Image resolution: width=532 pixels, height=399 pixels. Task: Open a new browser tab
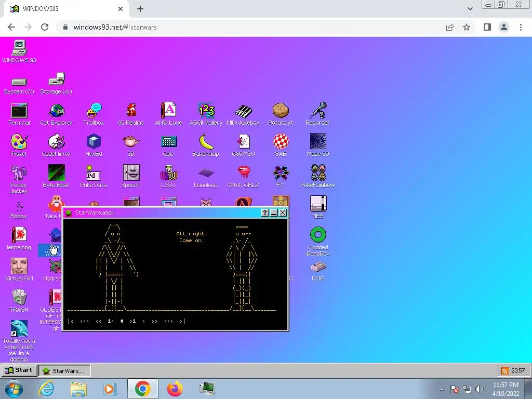(140, 9)
